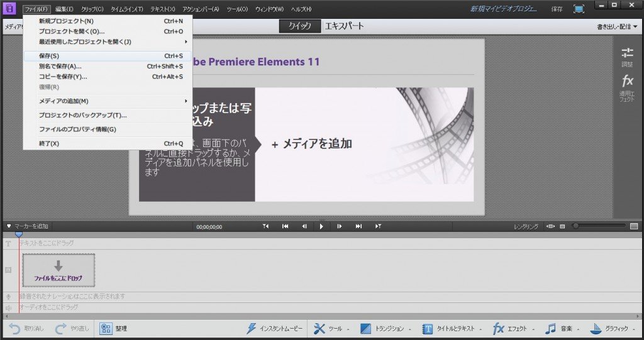Open the エフェクト fx icon in bottom bar
This screenshot has height=340, width=644.
498,329
